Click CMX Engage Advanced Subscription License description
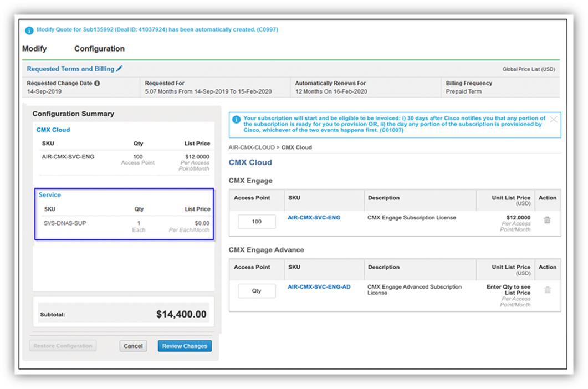This screenshot has width=588, height=389. pos(415,290)
